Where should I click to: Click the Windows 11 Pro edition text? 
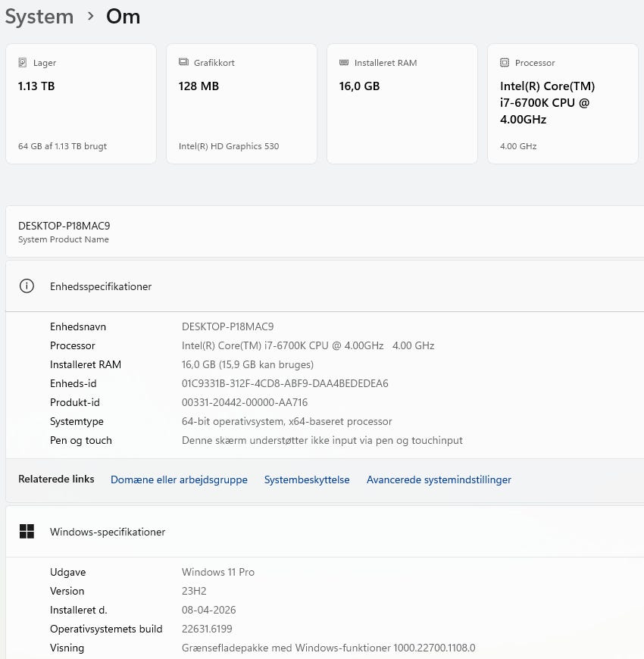218,572
